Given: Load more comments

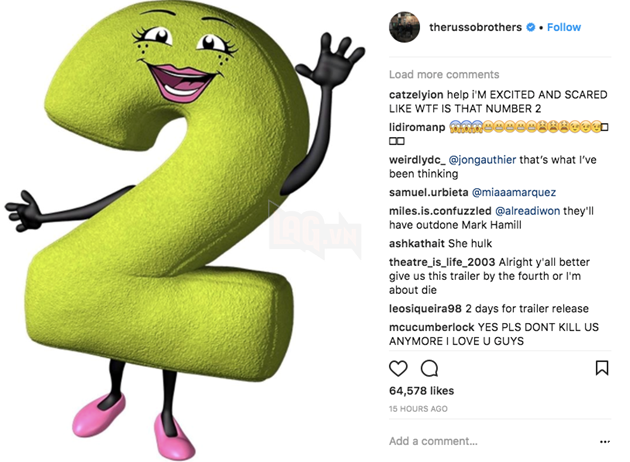Looking at the screenshot, I should click(444, 74).
